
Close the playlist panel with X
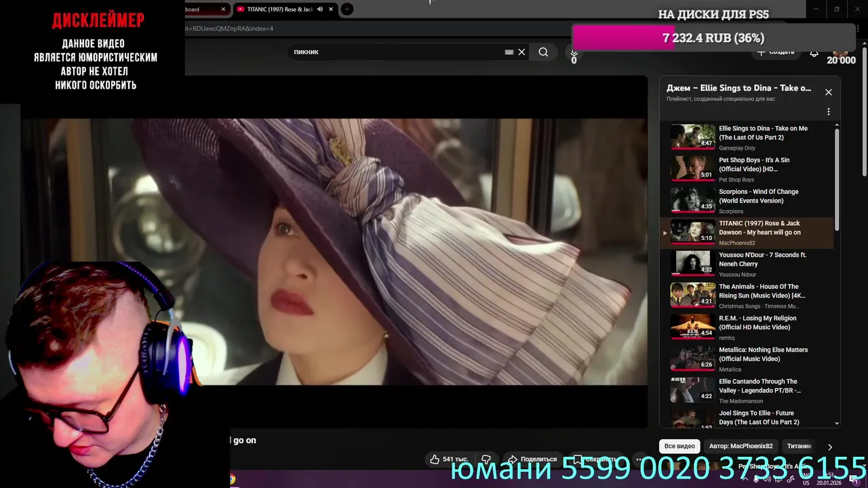[x=828, y=92]
